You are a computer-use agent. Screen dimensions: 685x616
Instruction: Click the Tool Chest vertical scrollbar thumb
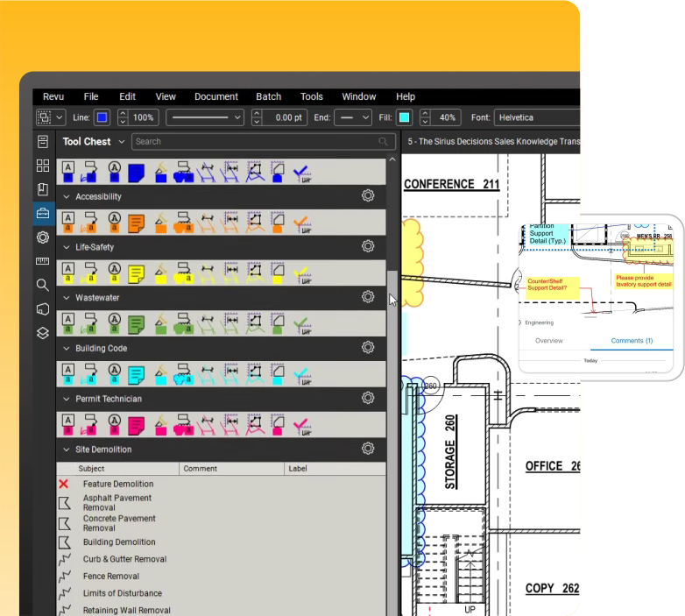pos(392,442)
